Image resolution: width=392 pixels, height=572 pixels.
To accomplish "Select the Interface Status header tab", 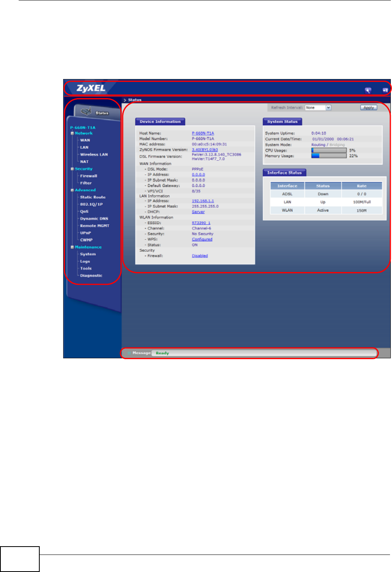I will pyautogui.click(x=284, y=173).
